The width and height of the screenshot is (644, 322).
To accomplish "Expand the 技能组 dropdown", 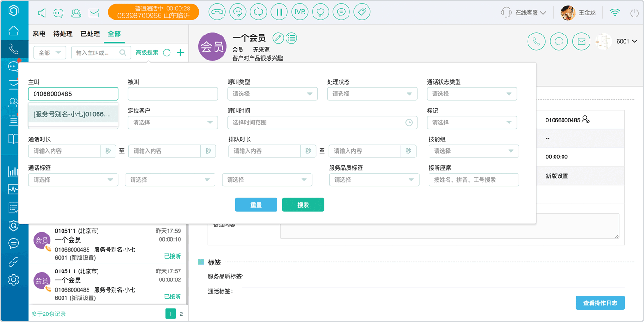I will [474, 151].
